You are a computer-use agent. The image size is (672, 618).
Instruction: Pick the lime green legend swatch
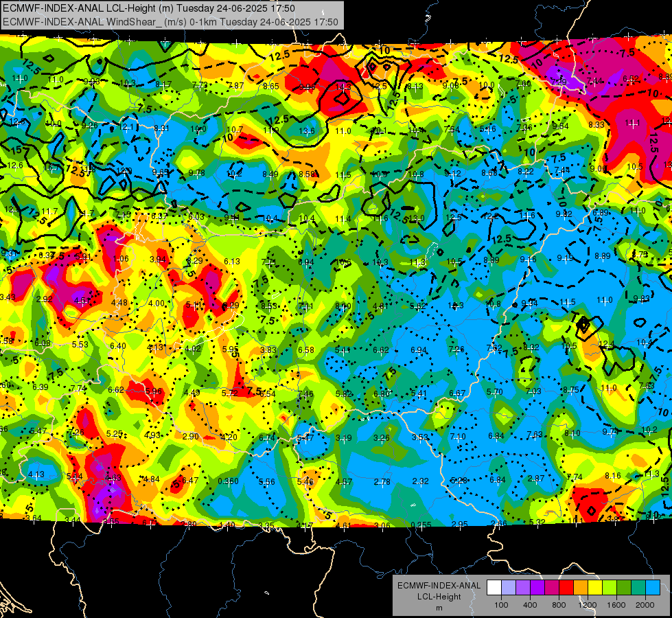tap(610, 588)
